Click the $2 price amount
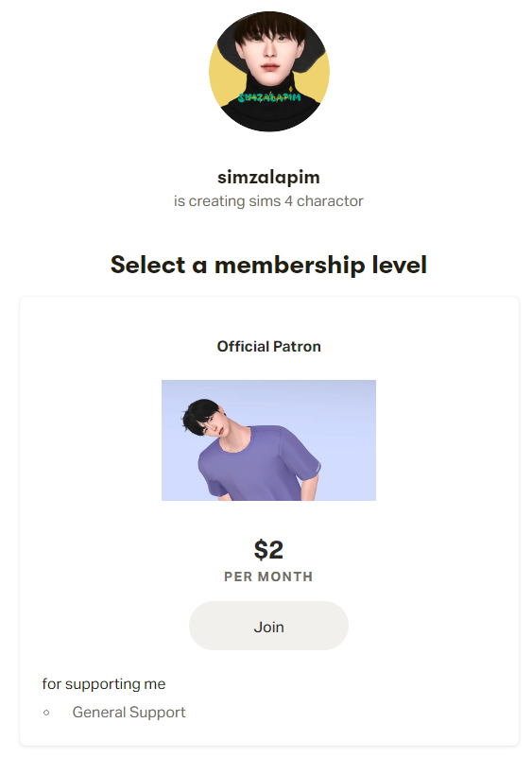532x757 pixels. pyautogui.click(x=268, y=549)
